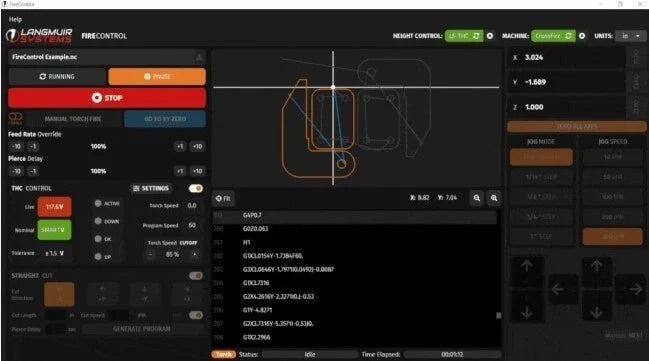Toggle the switch in the Cut Speed row
Viewport: 649px width, 361px height.
195,315
